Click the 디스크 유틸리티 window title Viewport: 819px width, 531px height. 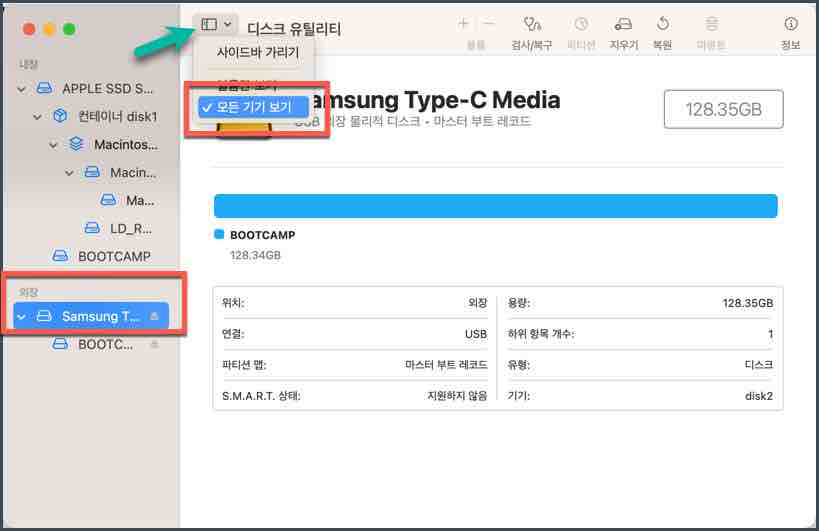point(294,28)
